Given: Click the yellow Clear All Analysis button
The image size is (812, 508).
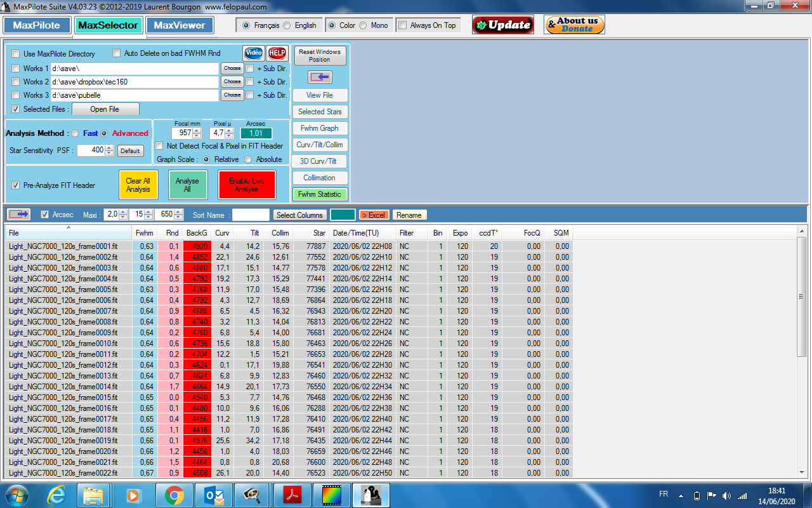Looking at the screenshot, I should pyautogui.click(x=138, y=185).
